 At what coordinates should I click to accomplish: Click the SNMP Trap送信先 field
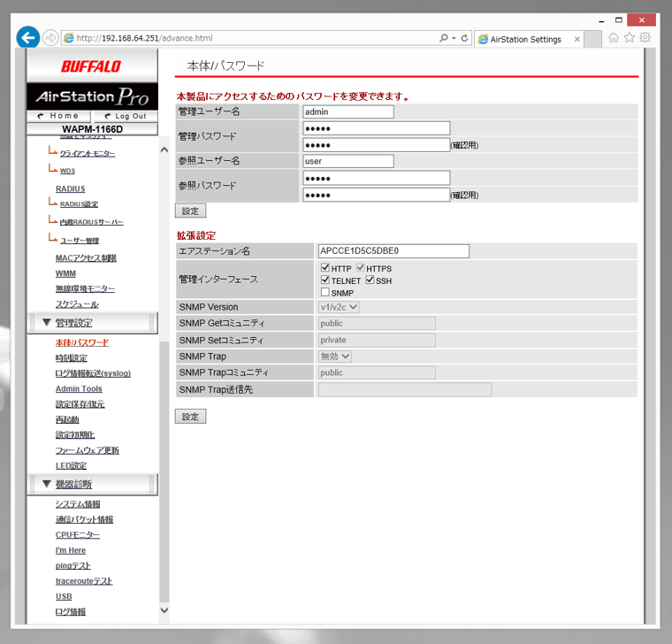[x=405, y=389]
